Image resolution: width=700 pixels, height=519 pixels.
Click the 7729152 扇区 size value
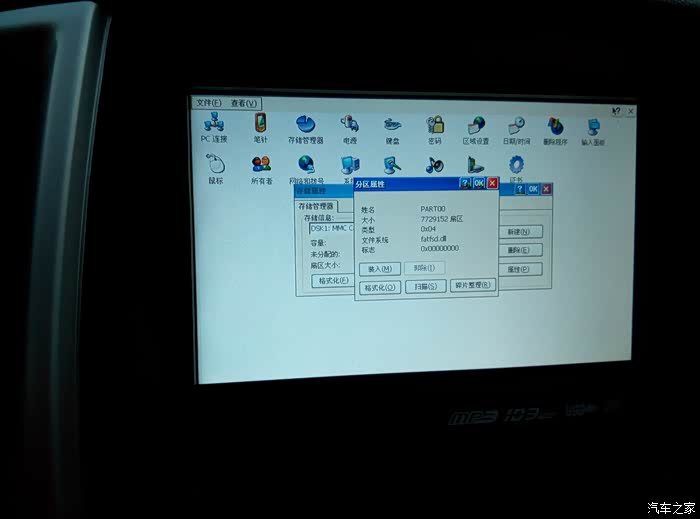442,219
